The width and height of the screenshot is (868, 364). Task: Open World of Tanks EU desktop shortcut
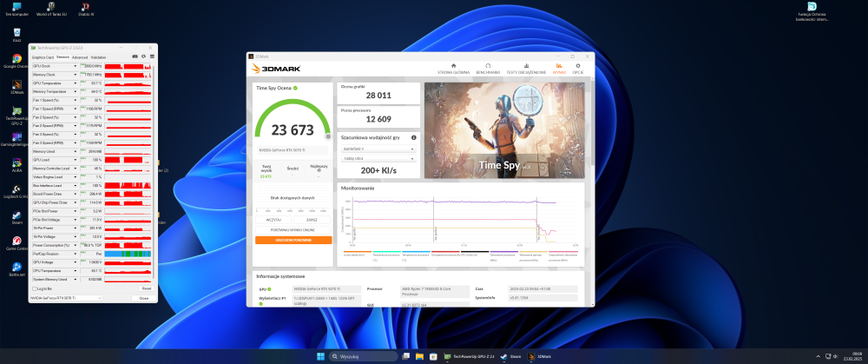point(53,9)
